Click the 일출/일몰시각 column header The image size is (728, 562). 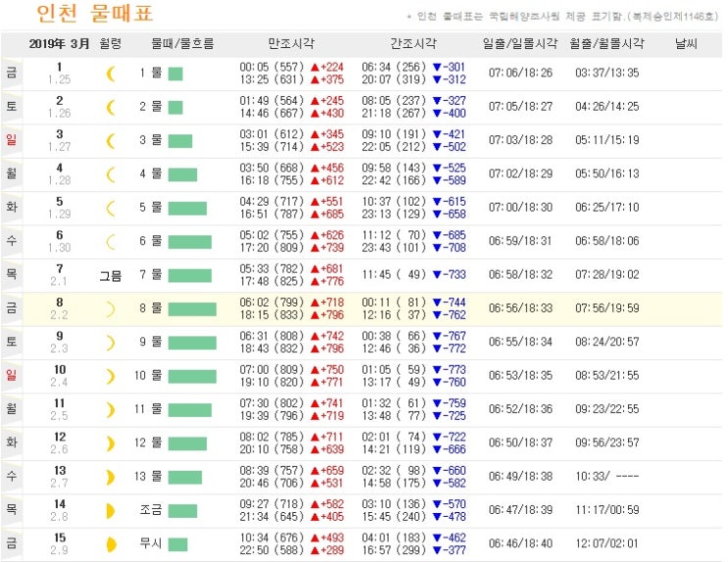pyautogui.click(x=520, y=44)
